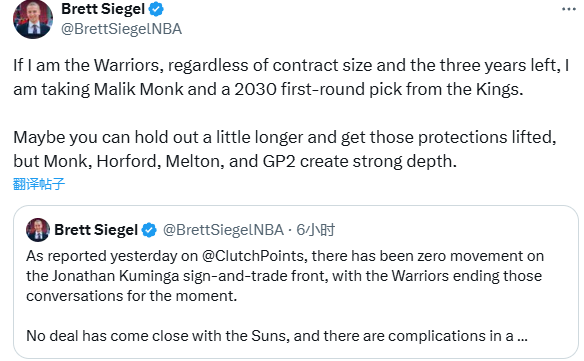This screenshot has width=584, height=361.
Task: Open the @ClutchPoints mention
Action: point(253,256)
